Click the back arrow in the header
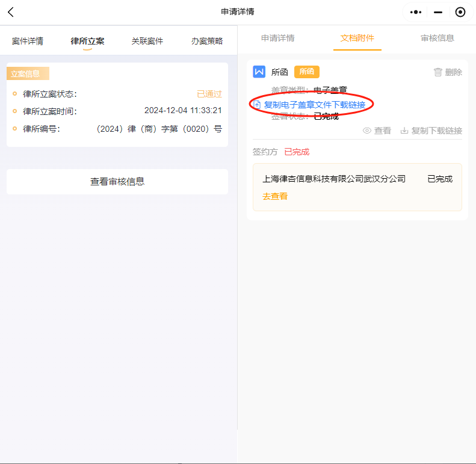This screenshot has width=476, height=464. click(11, 12)
